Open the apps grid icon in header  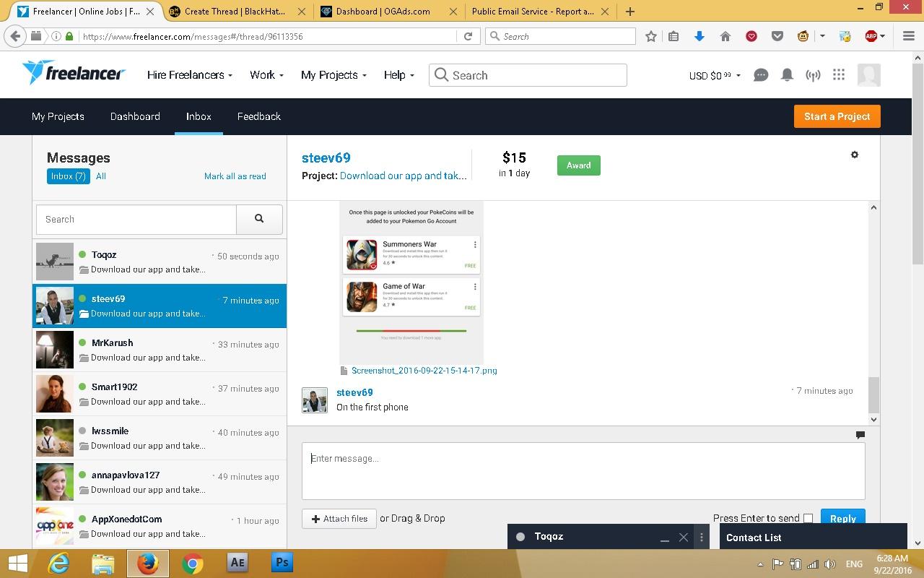pos(838,75)
